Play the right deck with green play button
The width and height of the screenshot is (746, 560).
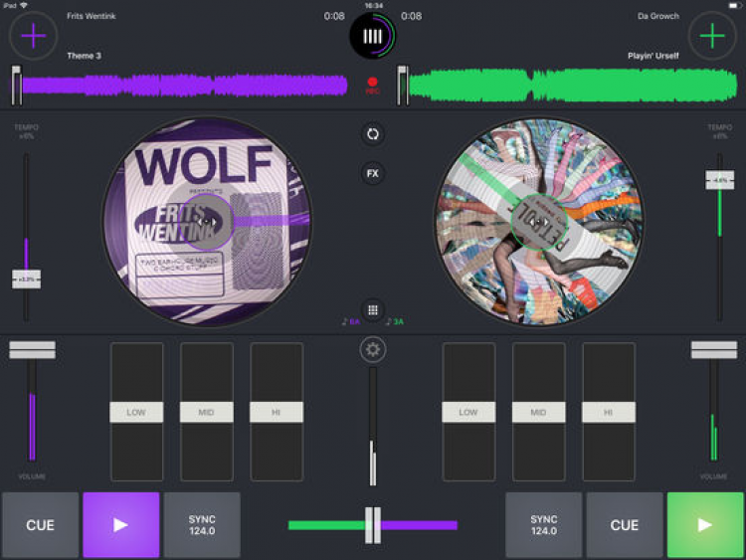[x=705, y=525]
